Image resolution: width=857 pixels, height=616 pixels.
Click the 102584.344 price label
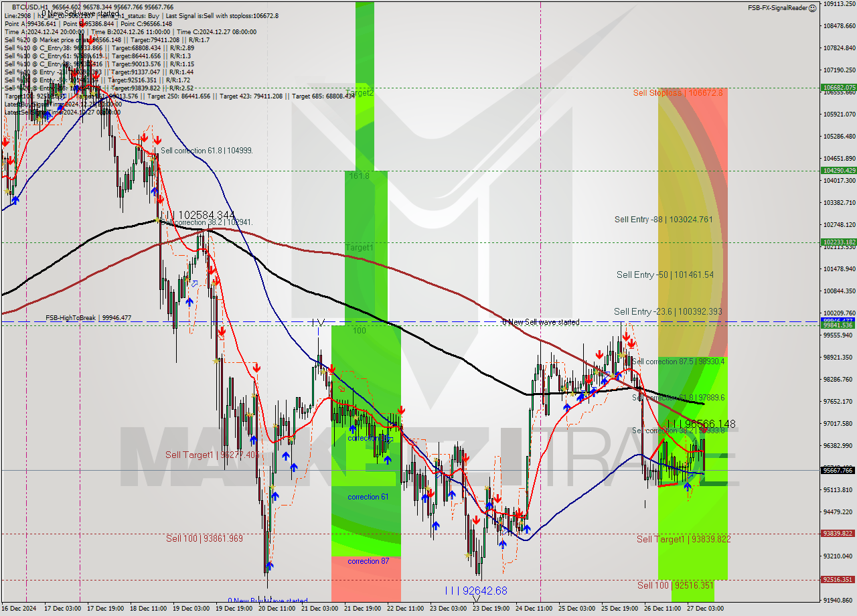[x=205, y=216]
